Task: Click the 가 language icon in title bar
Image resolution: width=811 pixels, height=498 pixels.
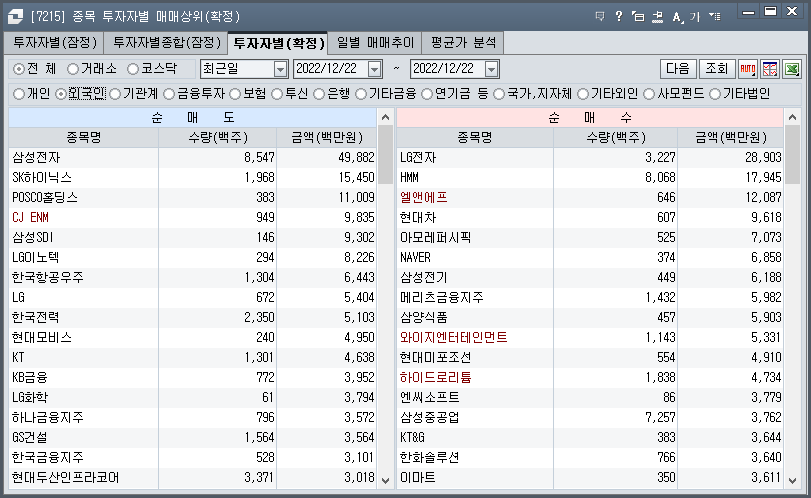Action: click(695, 17)
